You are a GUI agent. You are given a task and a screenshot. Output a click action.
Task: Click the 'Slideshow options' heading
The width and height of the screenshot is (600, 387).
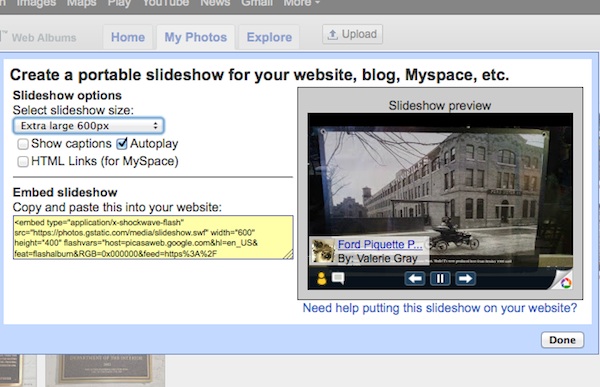coord(67,95)
